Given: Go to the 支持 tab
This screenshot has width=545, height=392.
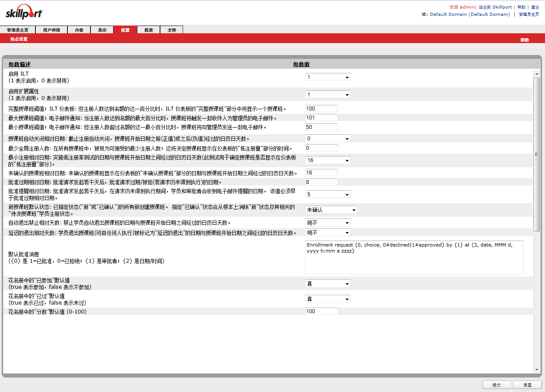Looking at the screenshot, I should click(172, 30).
